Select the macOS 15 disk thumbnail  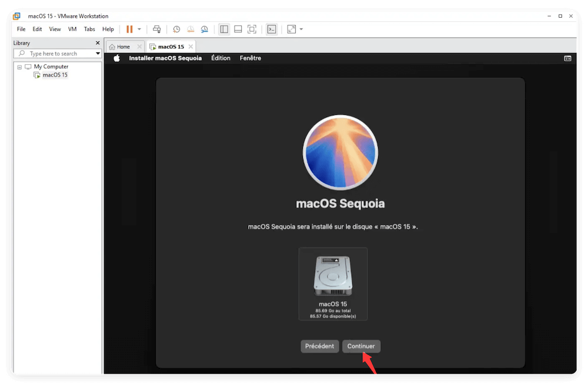333,284
